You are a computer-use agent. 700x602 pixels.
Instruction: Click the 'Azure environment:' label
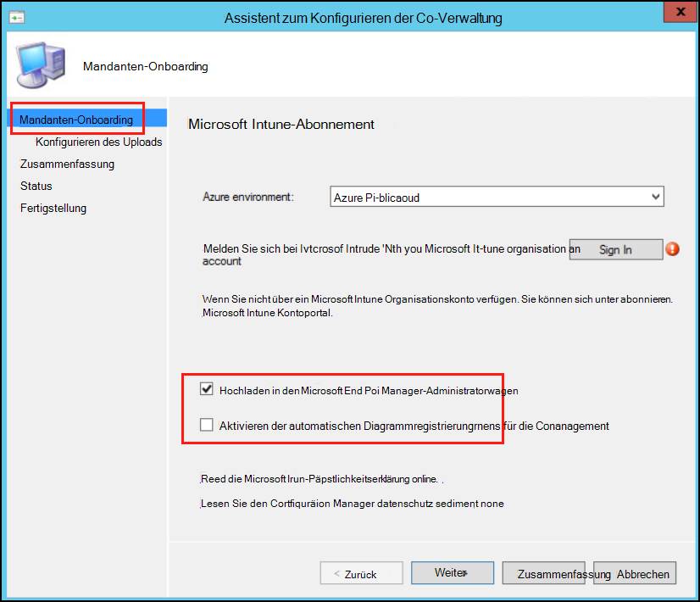point(248,197)
